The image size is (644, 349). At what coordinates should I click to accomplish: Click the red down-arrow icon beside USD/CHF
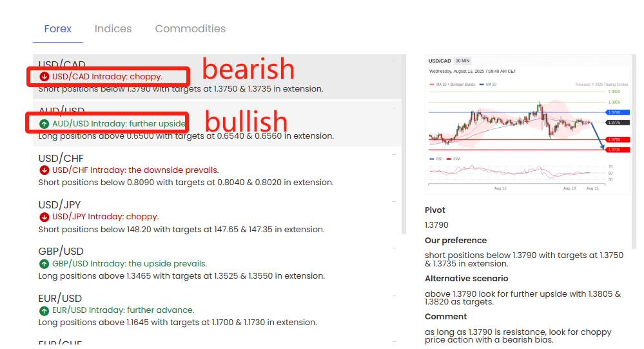point(44,170)
